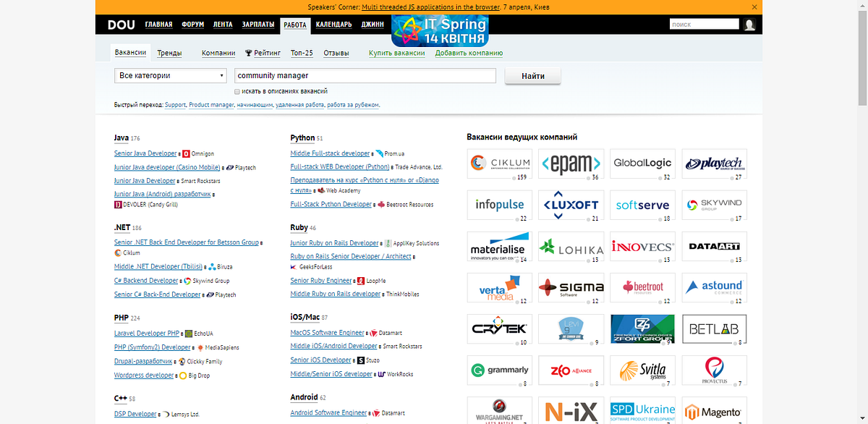The width and height of the screenshot is (868, 424).
Task: Open Lohika company logo tile
Action: (571, 247)
